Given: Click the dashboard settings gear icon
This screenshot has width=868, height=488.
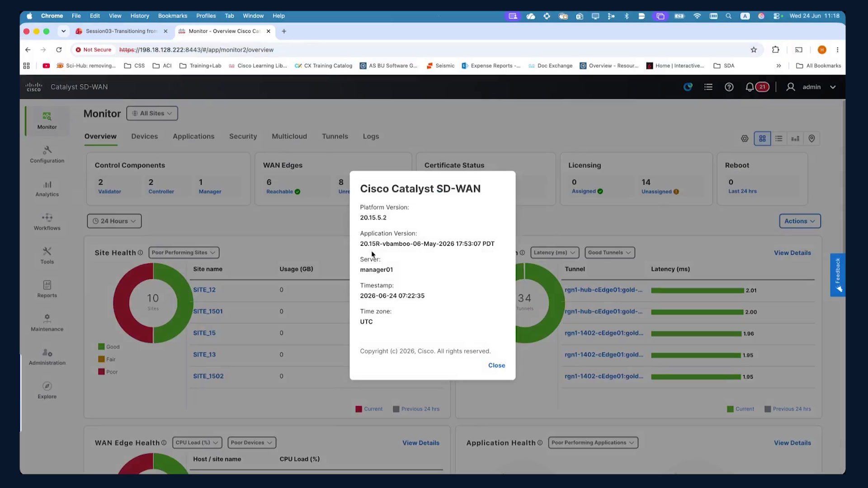Looking at the screenshot, I should click(745, 139).
